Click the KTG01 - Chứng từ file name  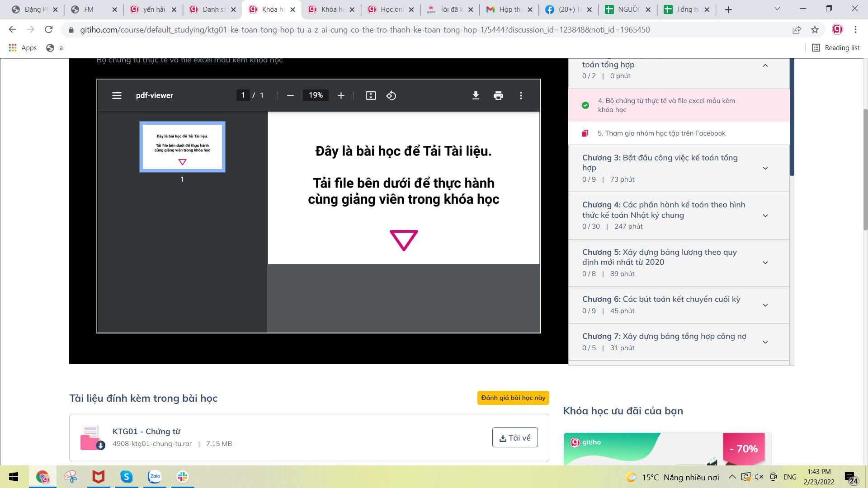coord(146,432)
